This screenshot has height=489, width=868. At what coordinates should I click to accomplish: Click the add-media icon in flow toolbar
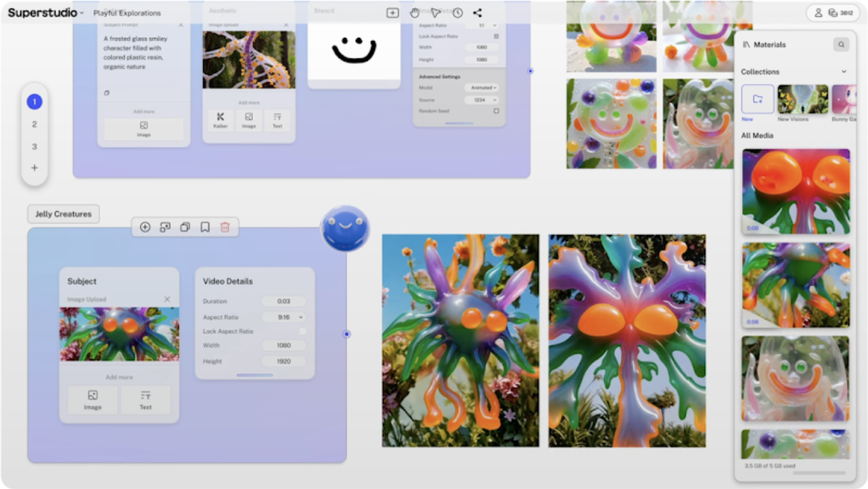tap(165, 227)
